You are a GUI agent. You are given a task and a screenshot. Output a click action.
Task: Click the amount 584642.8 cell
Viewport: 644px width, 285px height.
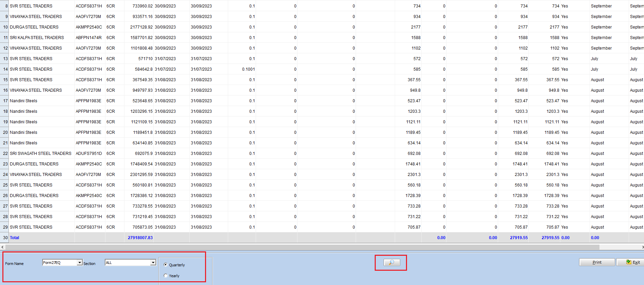[139, 69]
